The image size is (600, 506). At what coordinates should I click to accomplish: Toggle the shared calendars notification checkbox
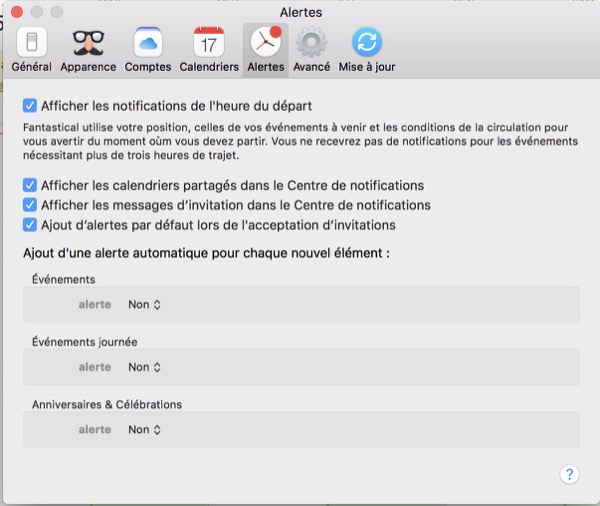coord(30,185)
